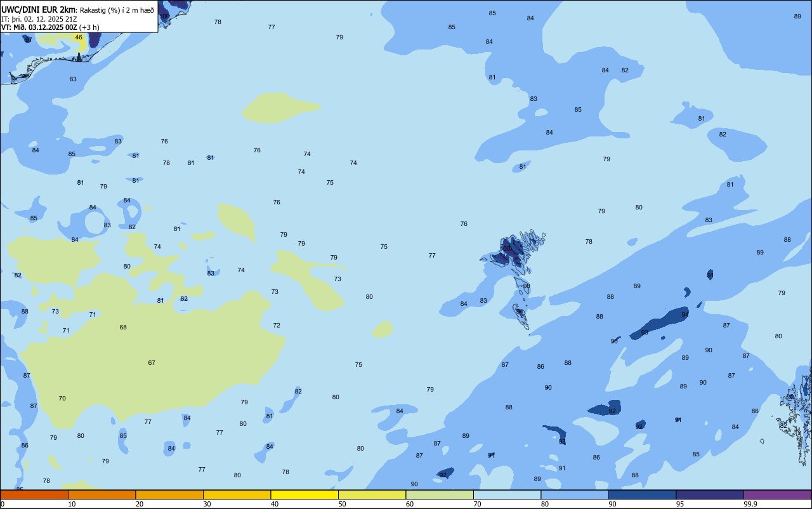Click the purple legend band above 99.9
Image resolution: width=812 pixels, height=509 pixels.
pyautogui.click(x=777, y=494)
